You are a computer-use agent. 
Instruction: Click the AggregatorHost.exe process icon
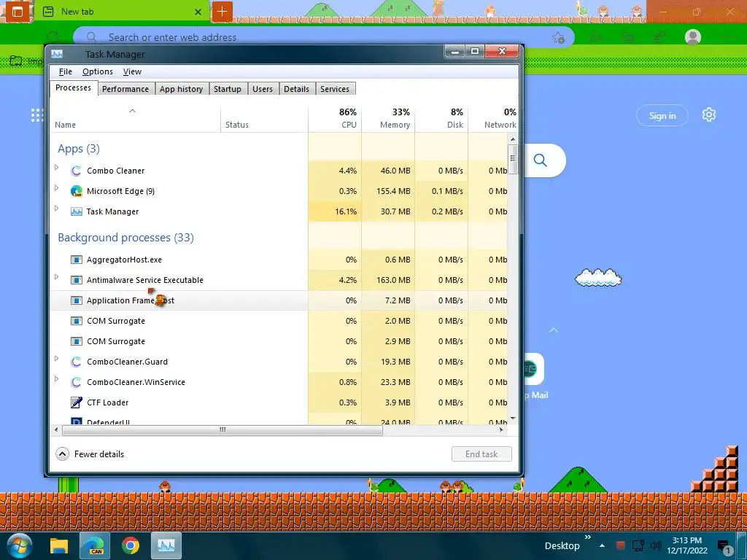(76, 260)
